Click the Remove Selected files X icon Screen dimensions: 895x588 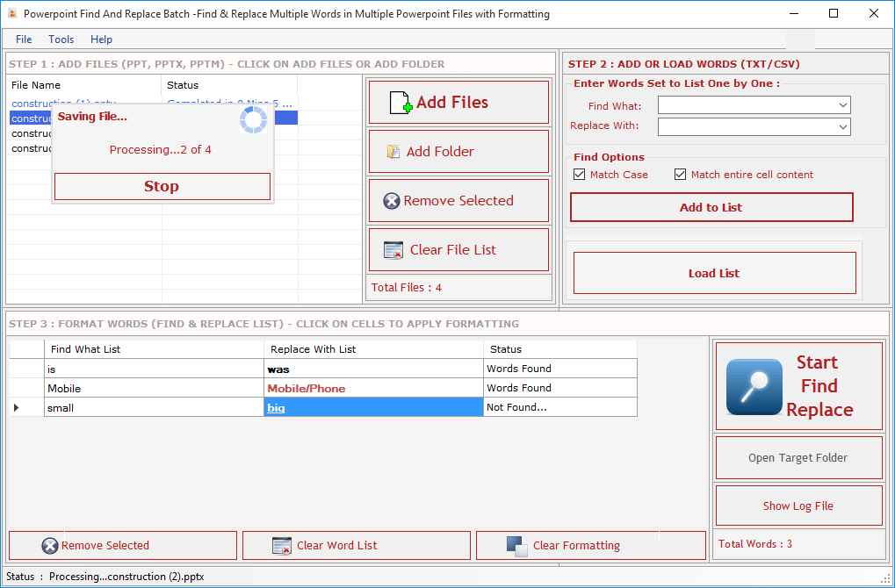392,201
